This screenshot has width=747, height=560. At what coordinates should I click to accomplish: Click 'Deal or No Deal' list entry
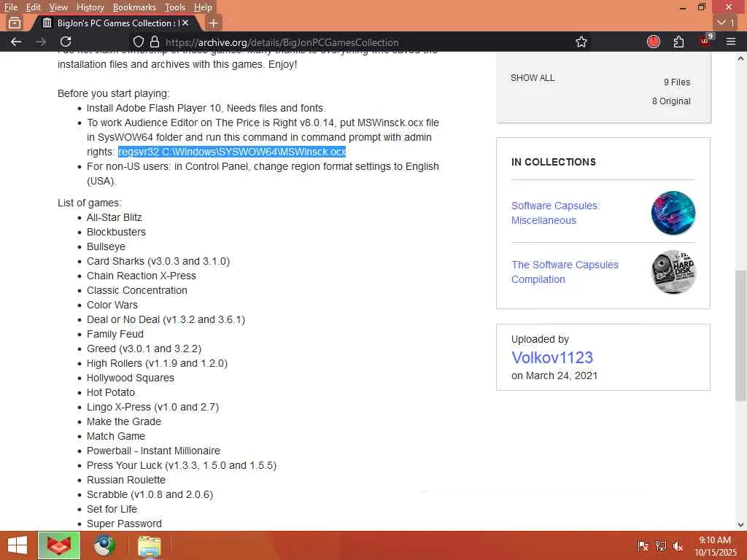coord(166,319)
